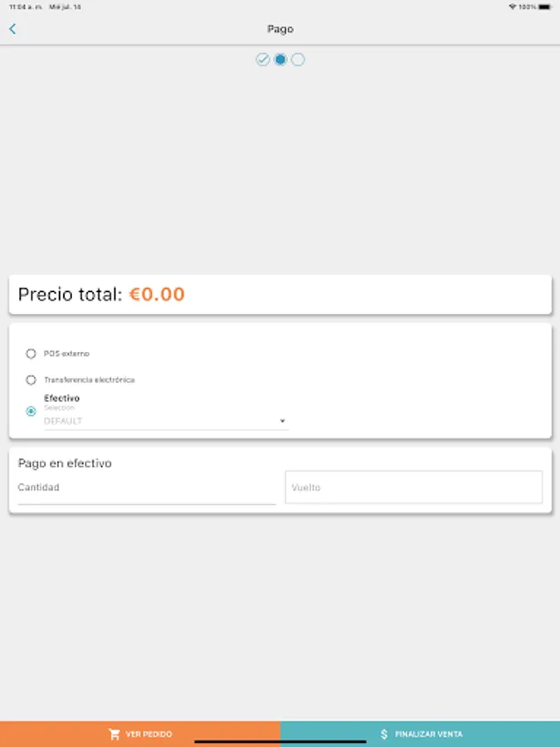Tap the shopping cart icon
The width and height of the screenshot is (560, 747).
114,735
